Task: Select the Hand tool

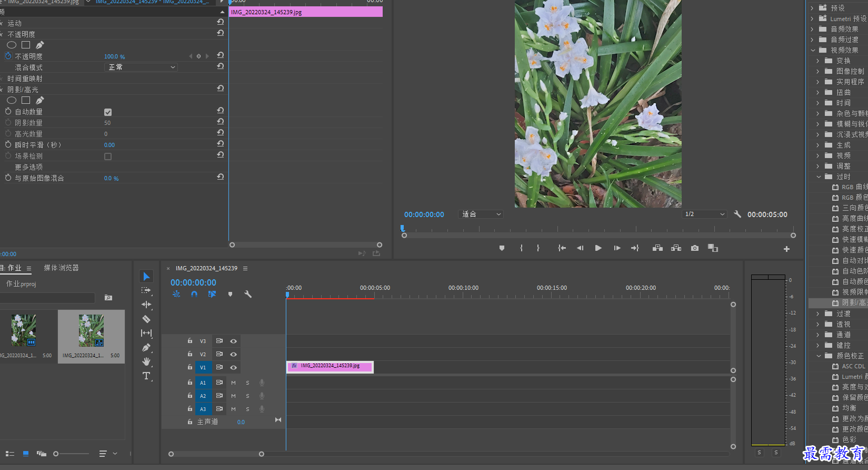Action: (x=146, y=361)
